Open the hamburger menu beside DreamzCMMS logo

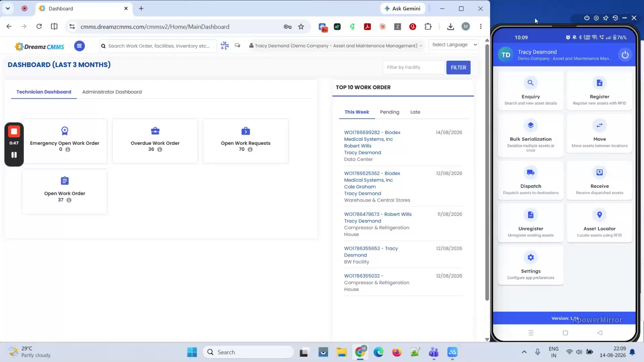(x=79, y=46)
